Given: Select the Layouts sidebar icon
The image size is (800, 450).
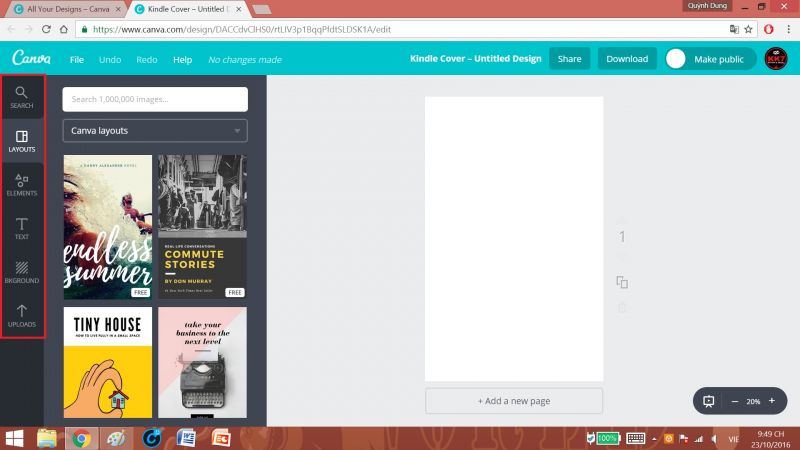Looking at the screenshot, I should coord(21,141).
